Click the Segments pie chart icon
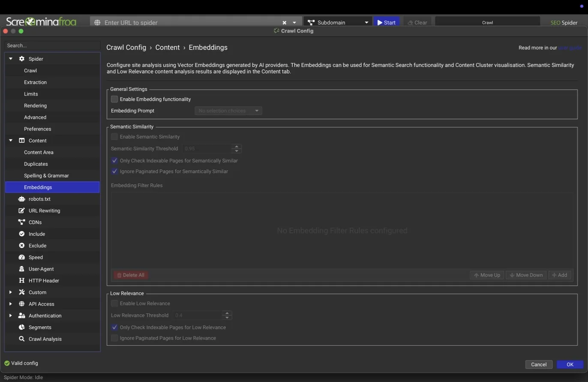 pos(21,327)
